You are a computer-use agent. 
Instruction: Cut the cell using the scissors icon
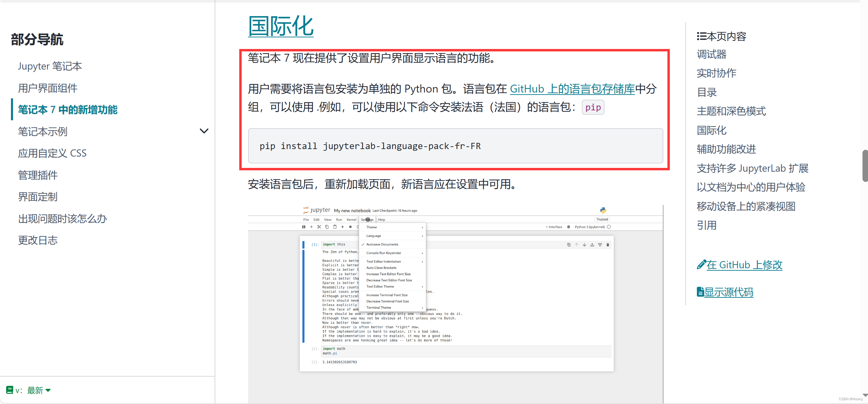pos(319,227)
